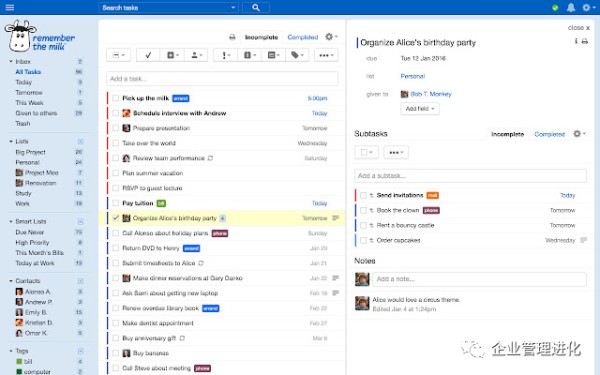Check the Book the clown subtask
This screenshot has width=600, height=375.
tap(363, 210)
